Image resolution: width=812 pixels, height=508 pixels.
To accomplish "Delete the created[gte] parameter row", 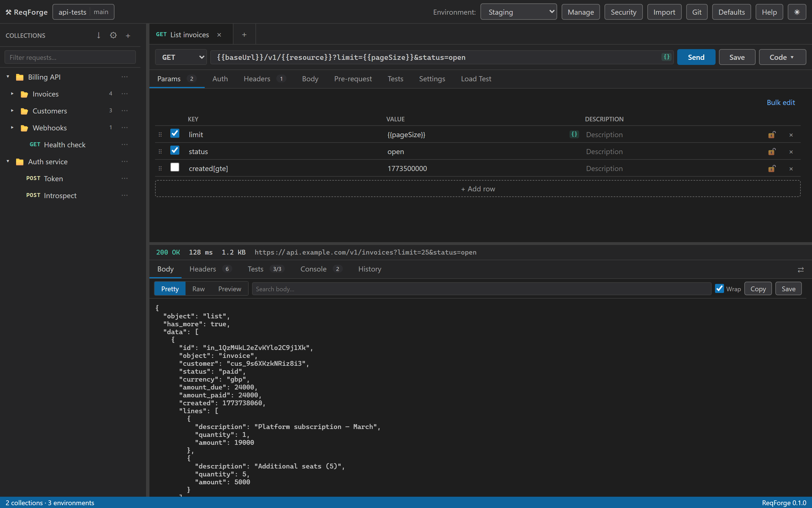I will coord(791,169).
